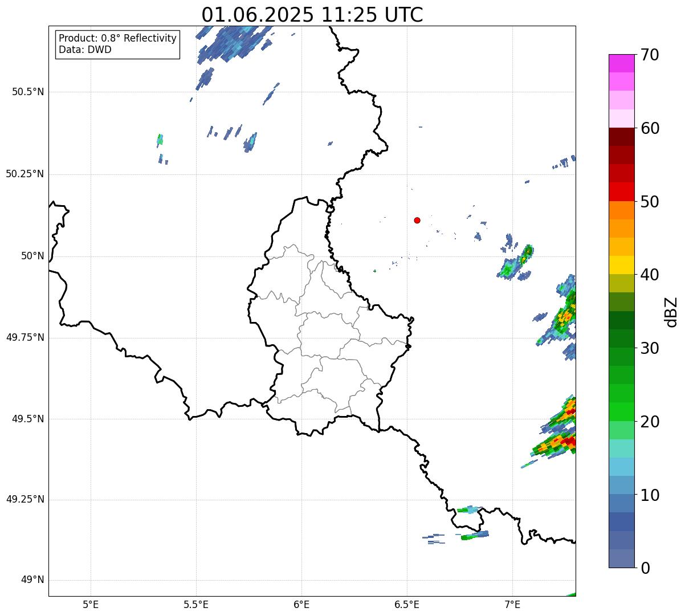Click the title '01.06.2025 11:25 UTC'
The image size is (685, 616).
point(312,14)
